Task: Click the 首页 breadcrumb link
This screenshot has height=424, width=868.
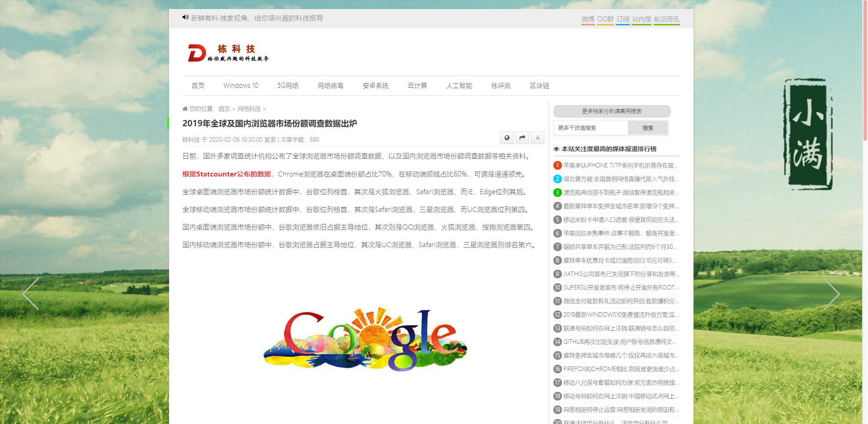Action: (224, 109)
